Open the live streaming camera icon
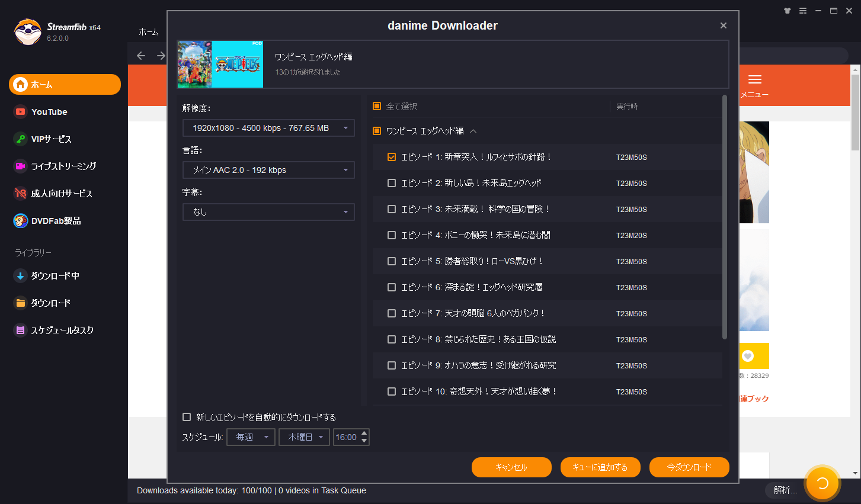This screenshot has width=861, height=504. click(x=21, y=166)
